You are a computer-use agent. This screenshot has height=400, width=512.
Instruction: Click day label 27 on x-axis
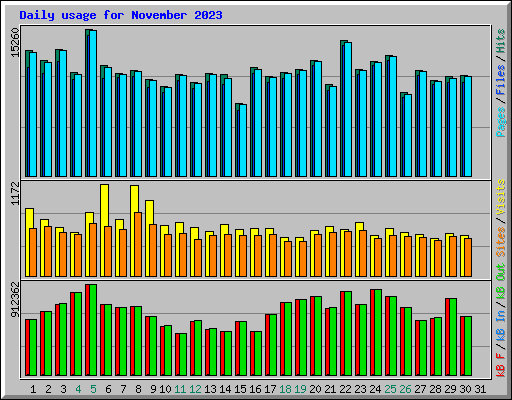(x=421, y=389)
